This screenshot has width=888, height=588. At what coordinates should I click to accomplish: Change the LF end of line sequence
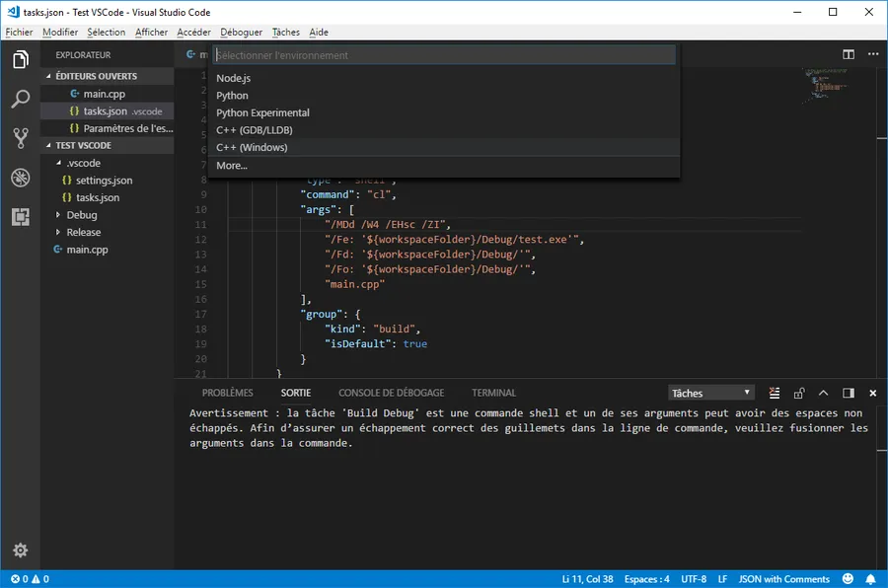(x=722, y=579)
